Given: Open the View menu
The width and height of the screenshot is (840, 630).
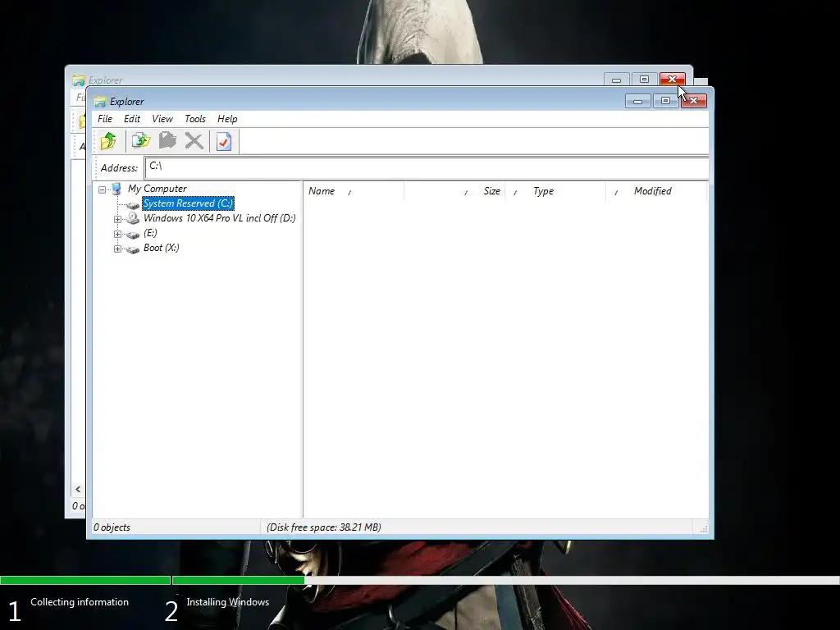Looking at the screenshot, I should point(162,119).
